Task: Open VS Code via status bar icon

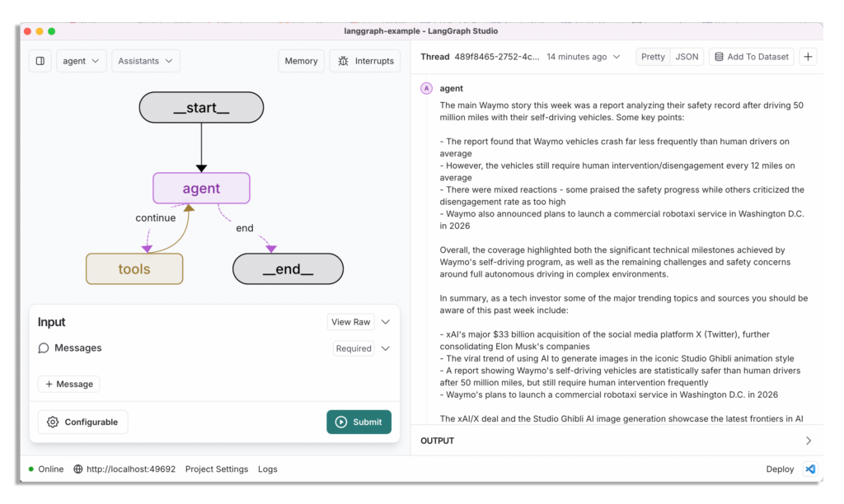Action: (x=810, y=469)
